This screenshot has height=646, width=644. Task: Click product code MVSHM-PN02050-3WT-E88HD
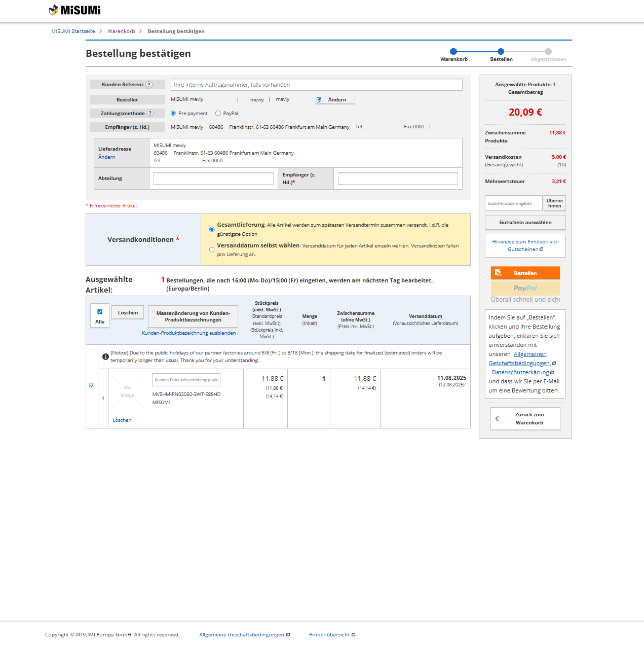tap(186, 394)
